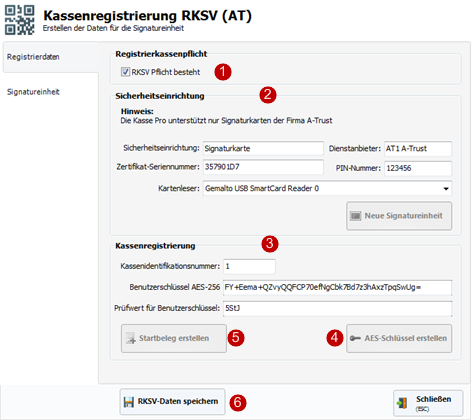Image resolution: width=471 pixels, height=420 pixels.
Task: Click red marker number 6
Action: tap(237, 402)
